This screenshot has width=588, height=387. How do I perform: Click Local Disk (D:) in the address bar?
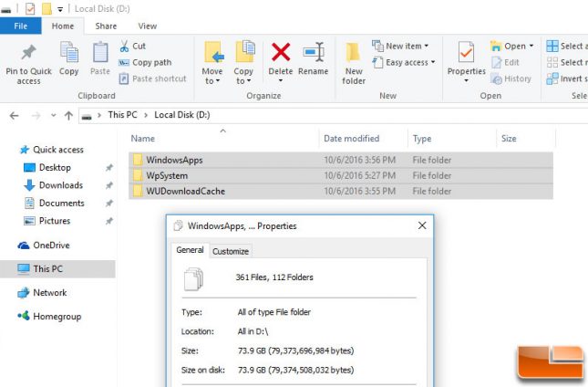(x=182, y=115)
